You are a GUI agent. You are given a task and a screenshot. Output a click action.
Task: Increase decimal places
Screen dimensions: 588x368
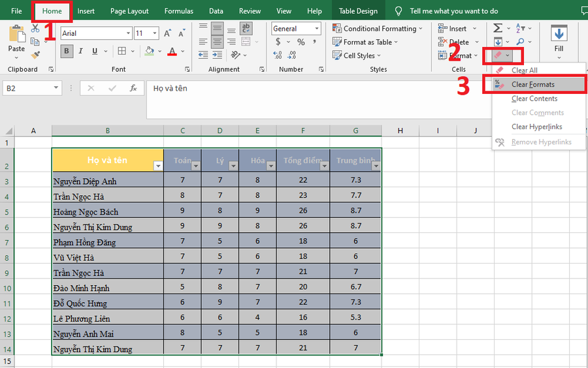click(278, 55)
